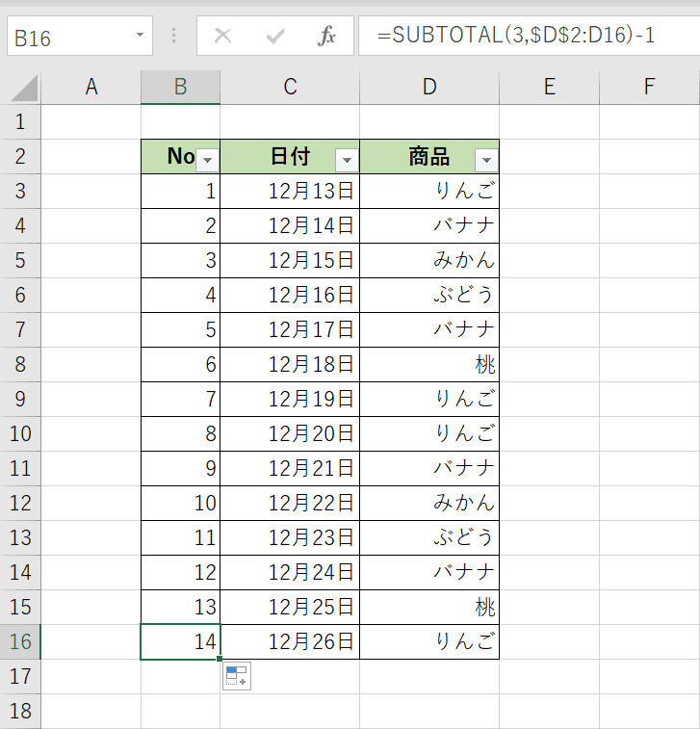The image size is (700, 729).
Task: Open the 商品 column filter dropdown
Action: click(x=486, y=161)
